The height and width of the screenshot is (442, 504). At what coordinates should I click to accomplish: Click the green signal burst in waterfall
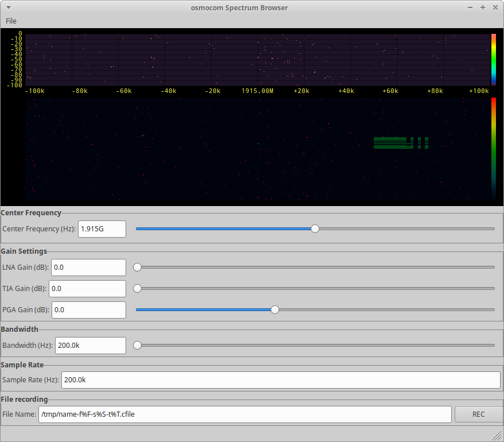[401, 143]
